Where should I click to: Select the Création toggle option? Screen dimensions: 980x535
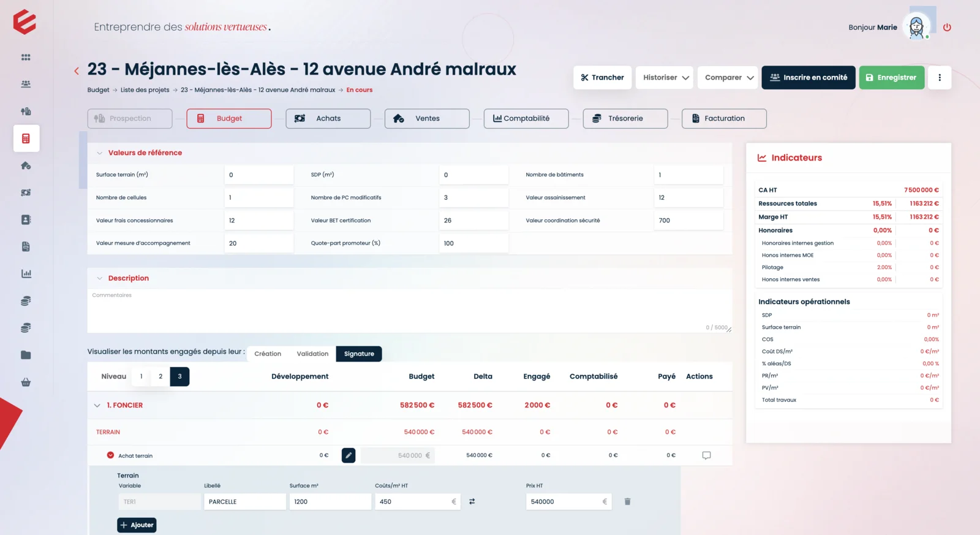tap(268, 354)
